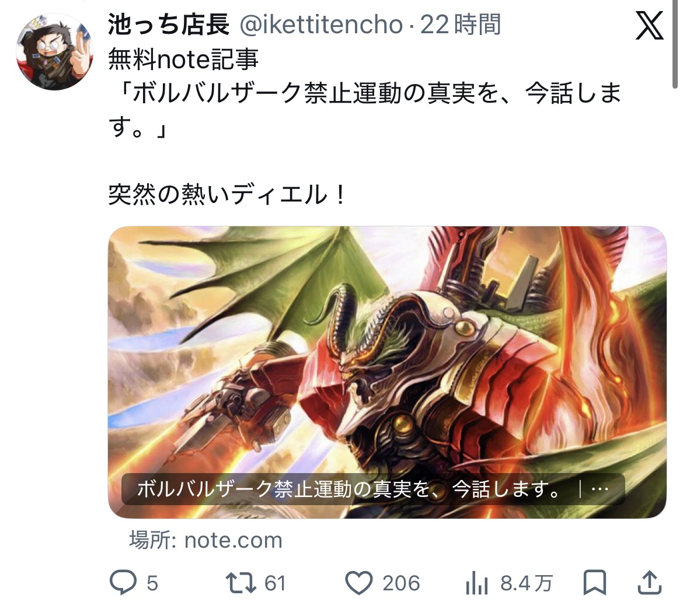Click the page scrollbar thumb
The height and width of the screenshot is (616, 683).
point(675,44)
